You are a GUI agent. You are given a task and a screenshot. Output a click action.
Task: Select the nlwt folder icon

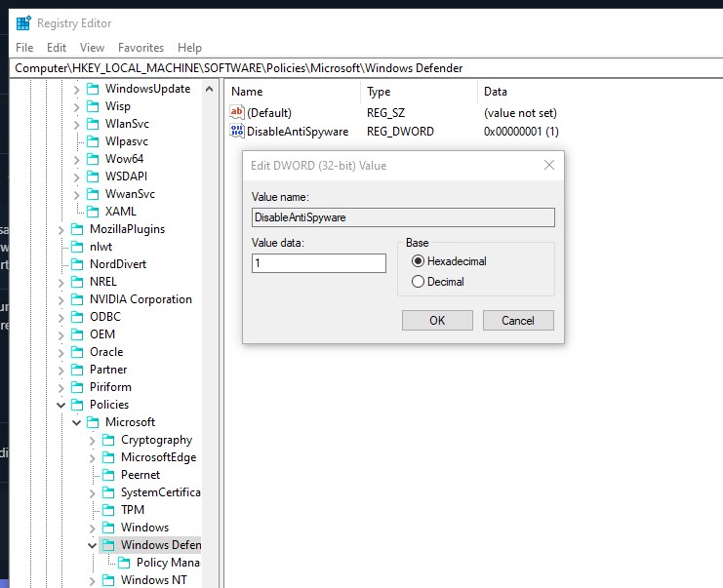coord(77,247)
